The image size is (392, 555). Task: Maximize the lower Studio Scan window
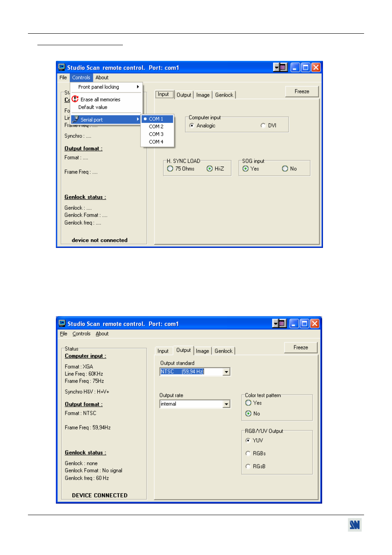[x=304, y=324]
